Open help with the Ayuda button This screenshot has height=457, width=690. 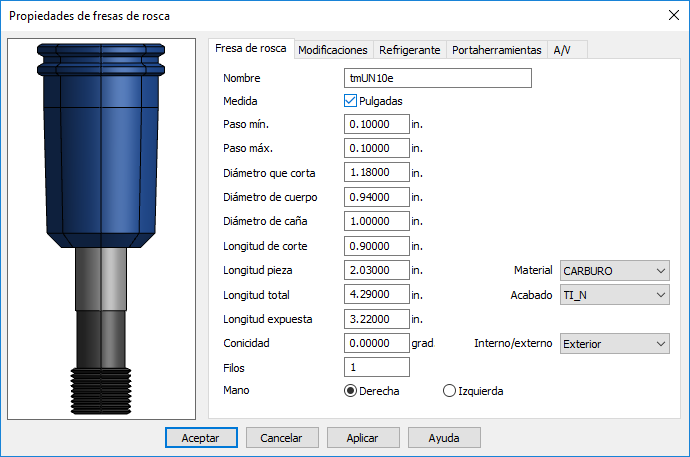tap(444, 438)
